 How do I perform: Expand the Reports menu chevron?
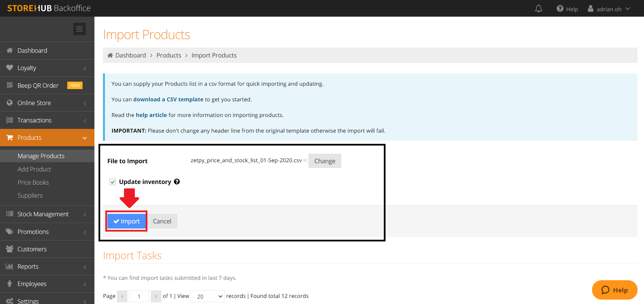pyautogui.click(x=85, y=267)
